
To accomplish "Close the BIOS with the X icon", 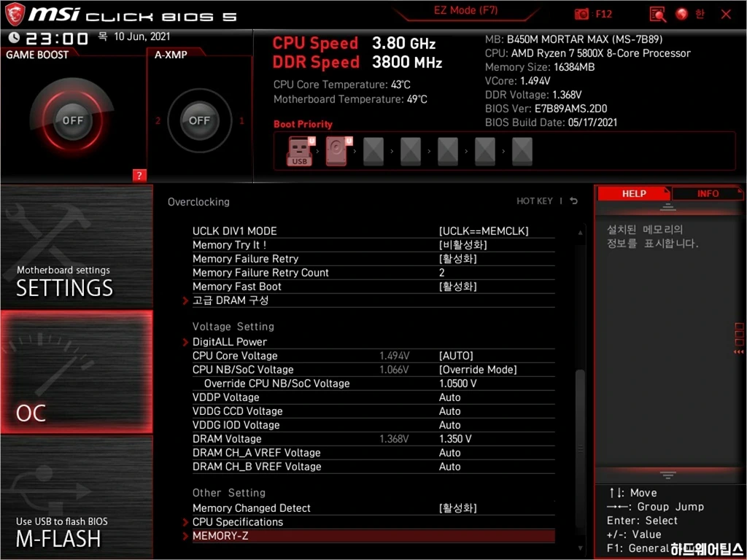I will 726,15.
